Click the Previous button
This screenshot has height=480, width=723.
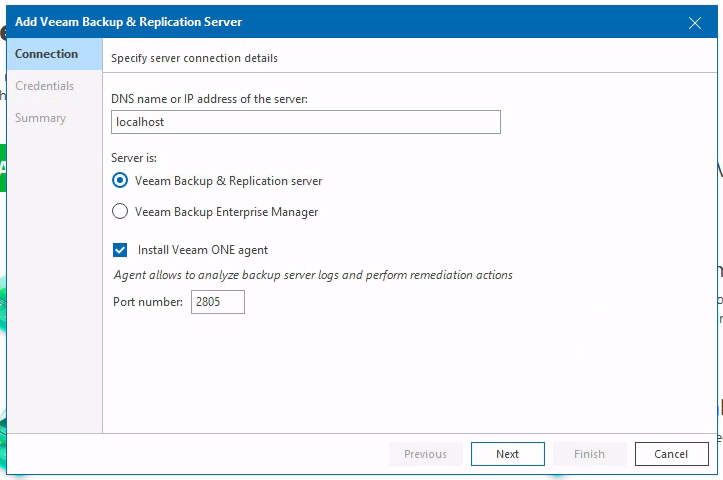425,454
